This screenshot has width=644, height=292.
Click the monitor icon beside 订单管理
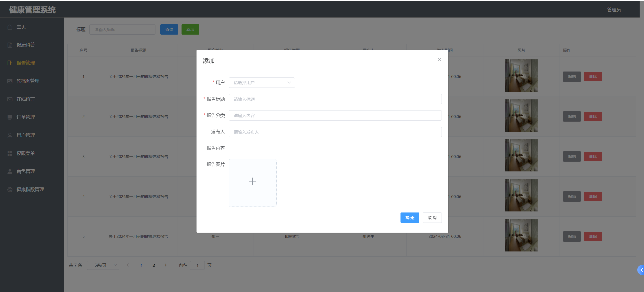pos(10,117)
